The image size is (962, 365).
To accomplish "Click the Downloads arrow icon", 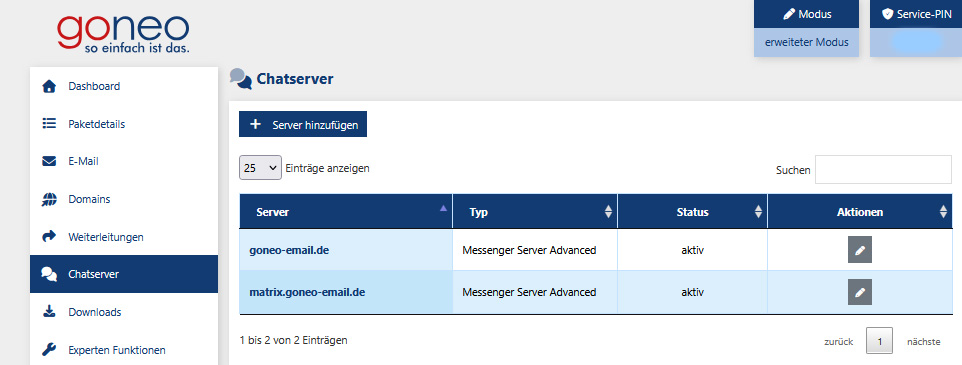I will coord(49,312).
